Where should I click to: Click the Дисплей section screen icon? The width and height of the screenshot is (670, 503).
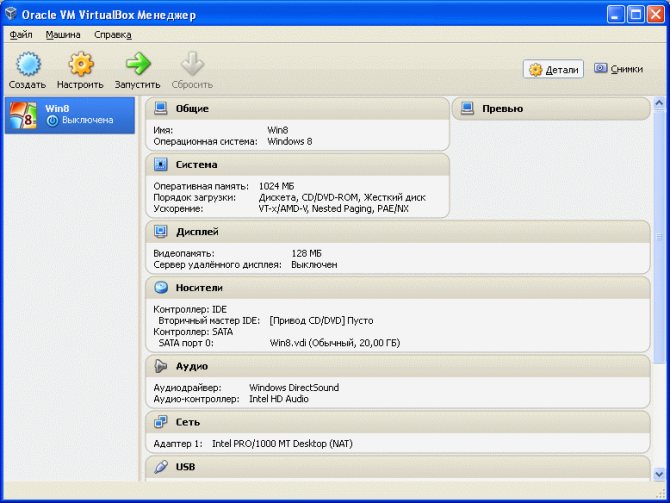click(161, 232)
